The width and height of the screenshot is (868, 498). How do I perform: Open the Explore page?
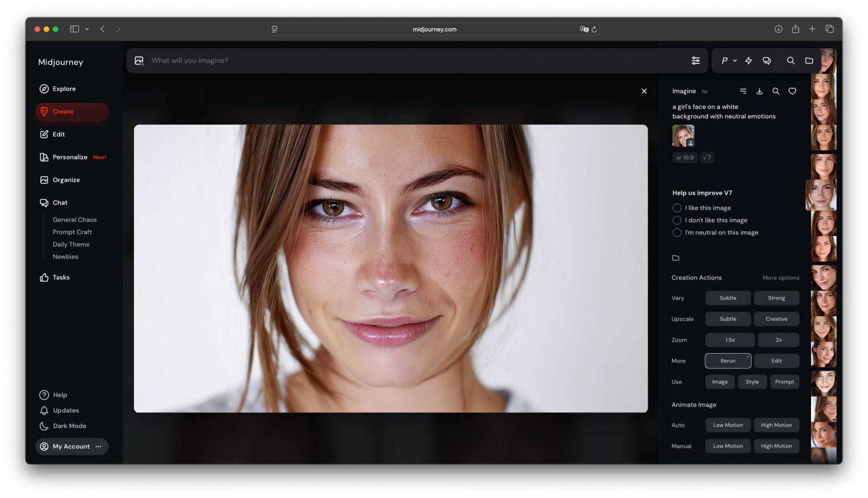pyautogui.click(x=58, y=89)
